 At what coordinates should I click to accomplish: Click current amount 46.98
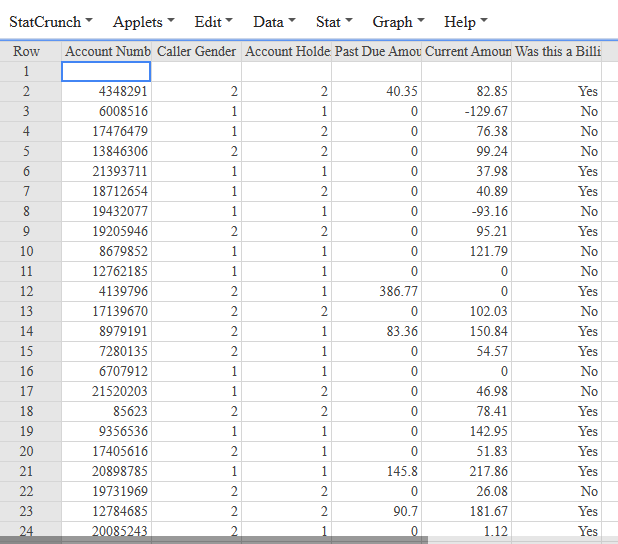467,391
